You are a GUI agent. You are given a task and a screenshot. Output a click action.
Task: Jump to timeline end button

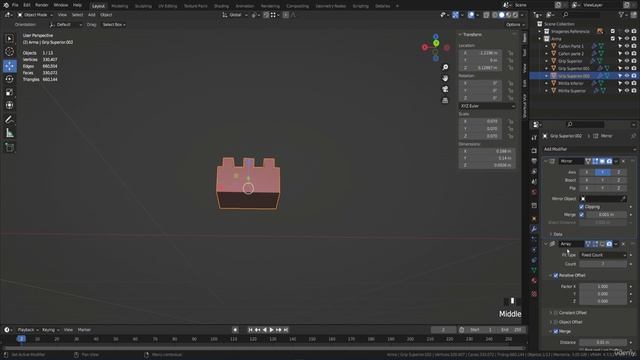286,330
